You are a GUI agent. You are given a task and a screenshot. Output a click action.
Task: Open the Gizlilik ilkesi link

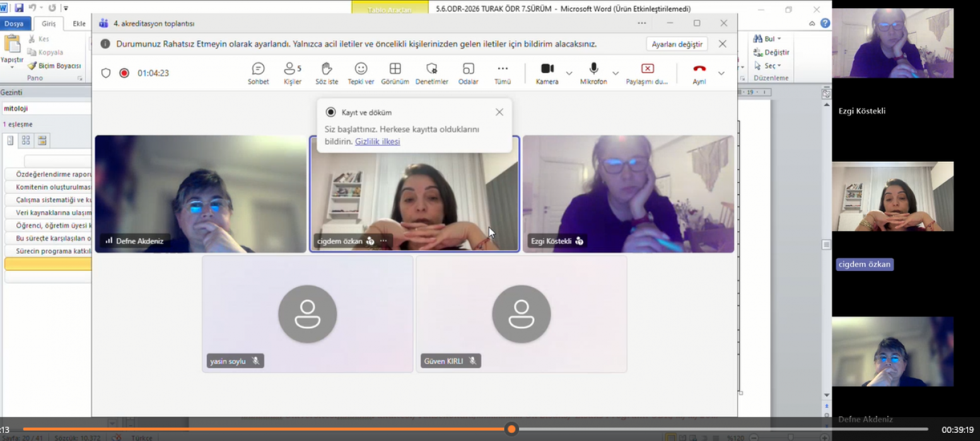click(377, 142)
